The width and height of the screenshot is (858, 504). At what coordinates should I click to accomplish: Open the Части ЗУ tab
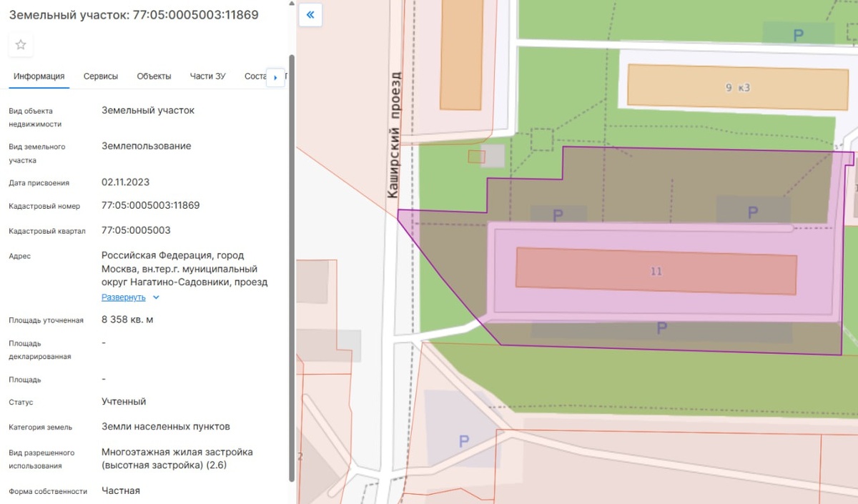click(x=208, y=76)
